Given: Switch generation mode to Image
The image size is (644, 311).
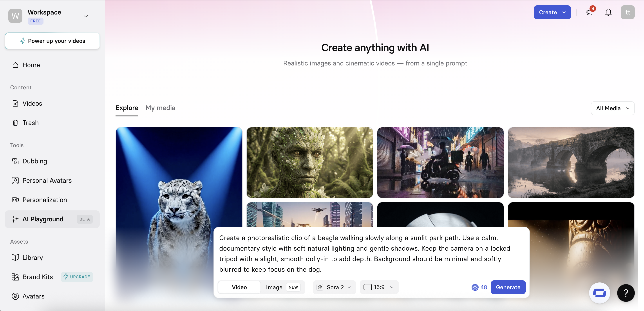Looking at the screenshot, I should 274,287.
